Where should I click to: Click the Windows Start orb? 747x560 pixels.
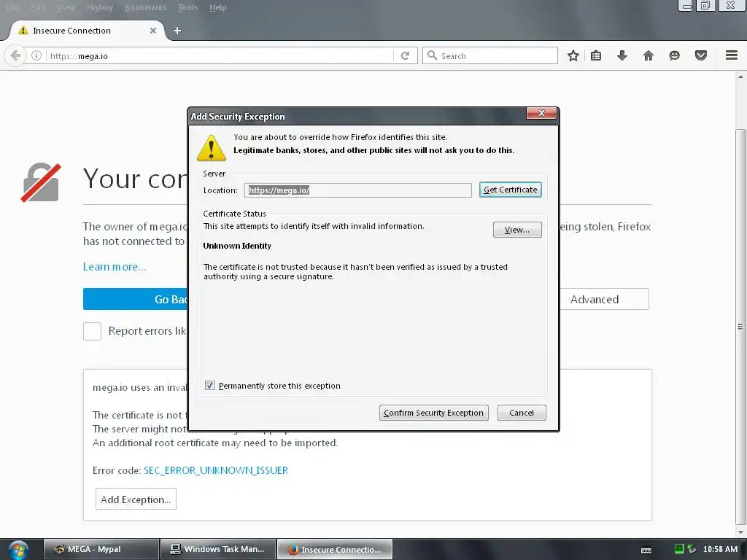[18, 550]
